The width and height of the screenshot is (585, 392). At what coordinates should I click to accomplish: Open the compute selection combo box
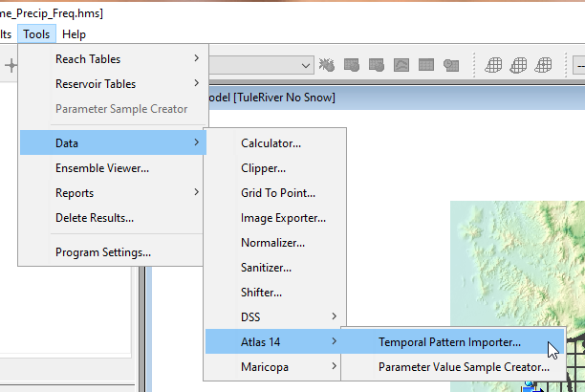pyautogui.click(x=261, y=65)
